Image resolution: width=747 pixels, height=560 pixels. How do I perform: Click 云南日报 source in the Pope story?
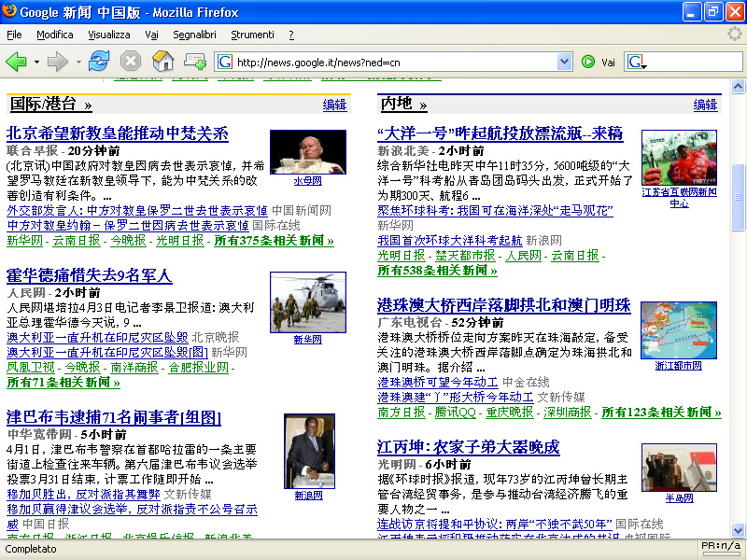click(x=77, y=241)
